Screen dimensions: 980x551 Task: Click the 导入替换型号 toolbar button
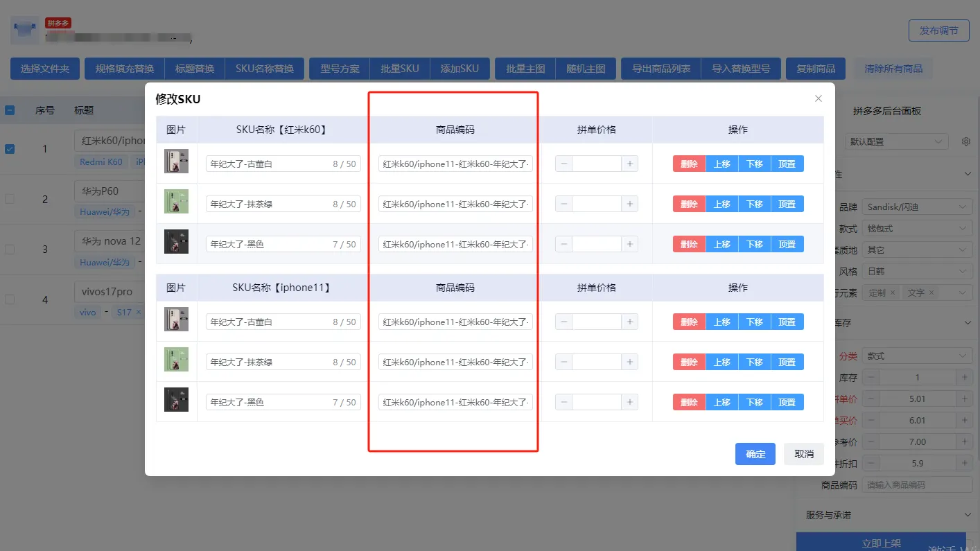click(x=741, y=69)
